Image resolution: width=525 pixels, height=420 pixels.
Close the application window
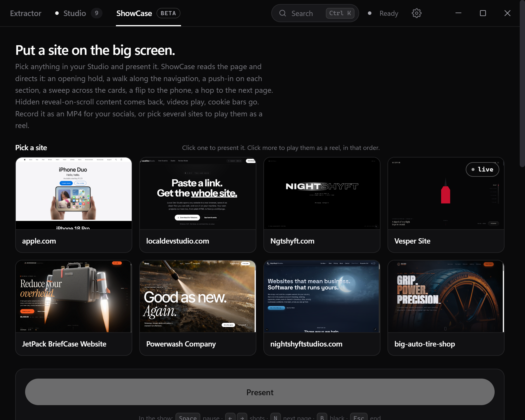click(x=507, y=13)
